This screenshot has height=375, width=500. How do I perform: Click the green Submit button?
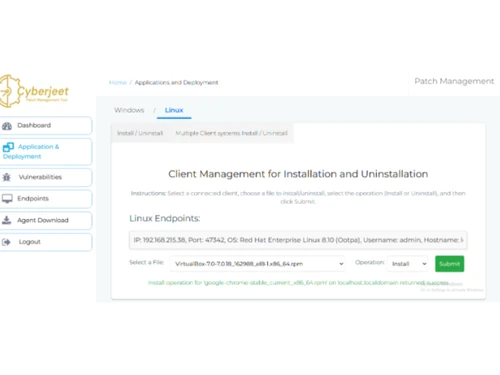[449, 264]
